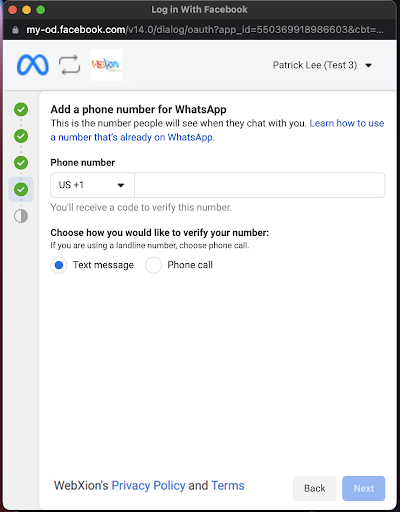This screenshot has height=512, width=400.
Task: Click the Add a phone number for WhatsApp heading
Action: [138, 109]
